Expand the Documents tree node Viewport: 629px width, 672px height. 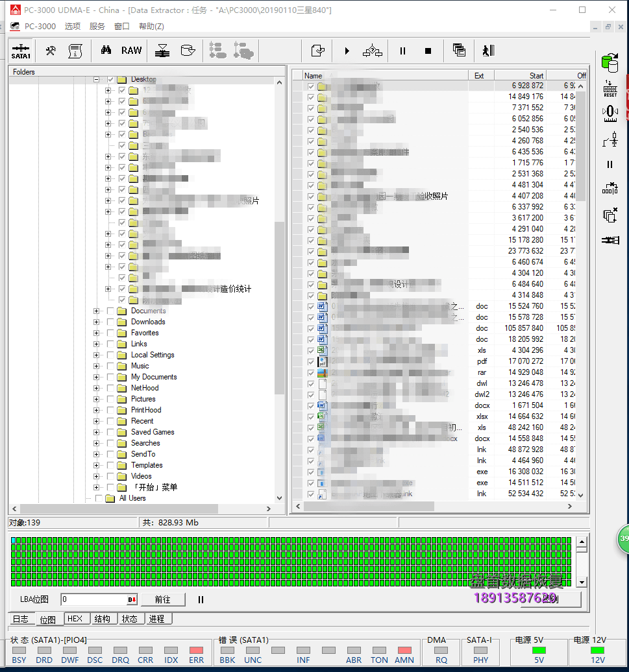click(97, 311)
